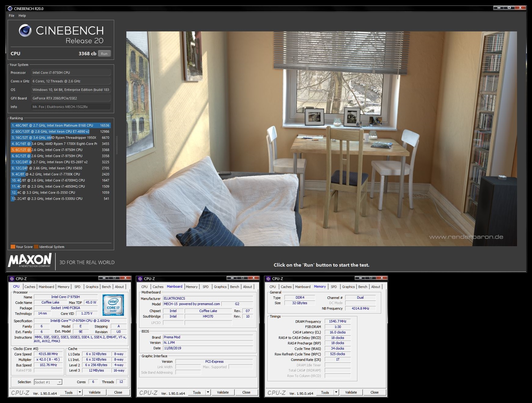Select the Core i7-4850HQ ranking row
532x403 pixels.
click(60, 186)
